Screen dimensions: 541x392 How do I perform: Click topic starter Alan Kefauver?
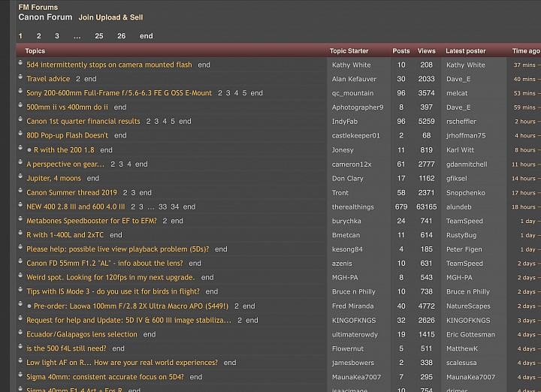[354, 79]
